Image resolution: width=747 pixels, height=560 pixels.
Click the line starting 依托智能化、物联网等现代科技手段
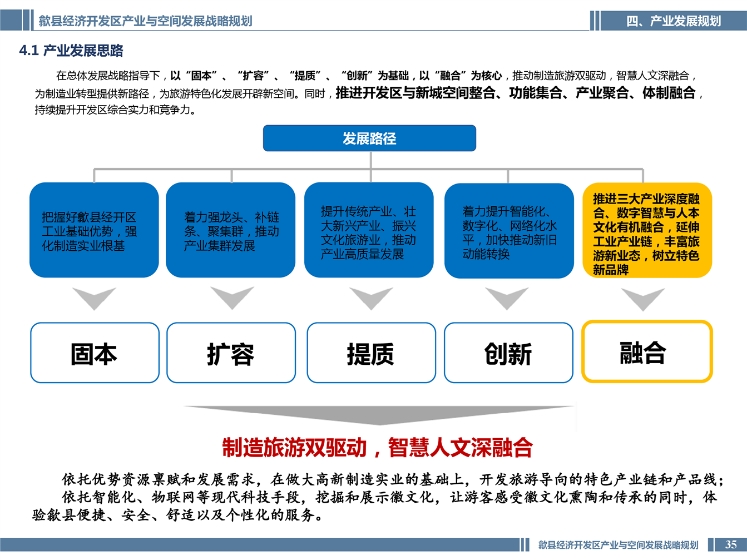[x=389, y=497]
